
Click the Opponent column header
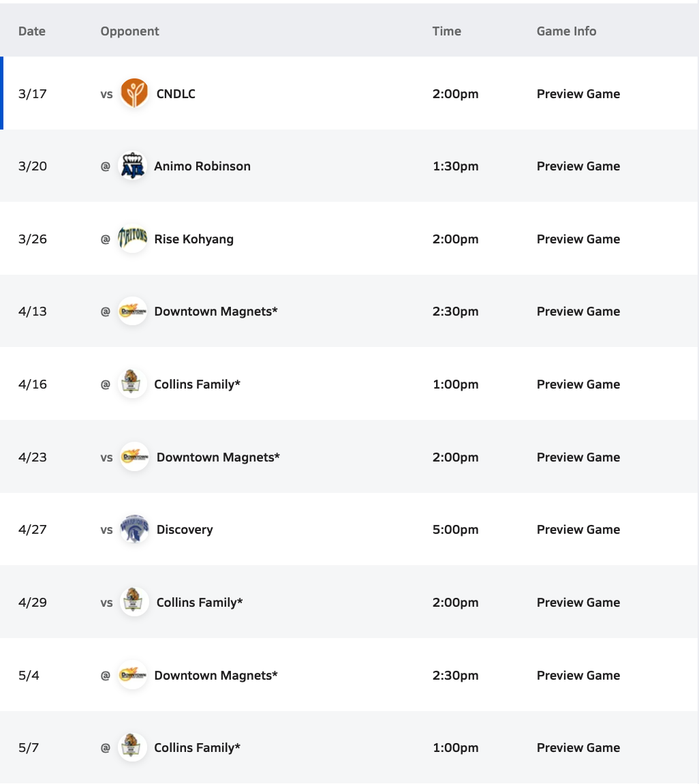(x=129, y=31)
